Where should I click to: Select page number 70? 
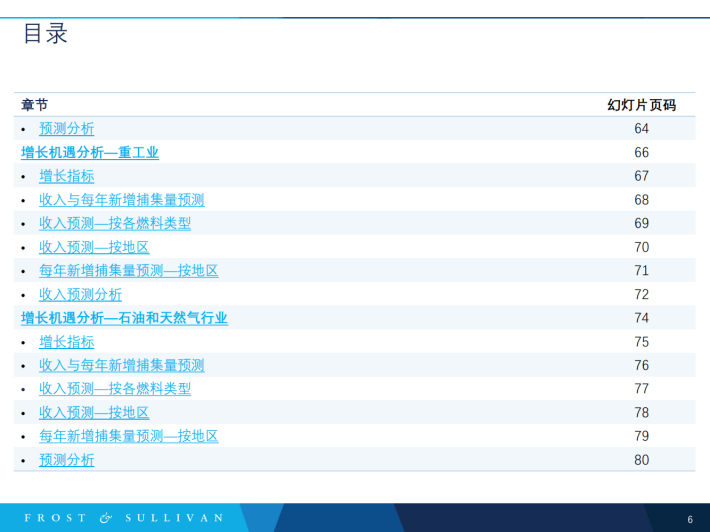(642, 247)
